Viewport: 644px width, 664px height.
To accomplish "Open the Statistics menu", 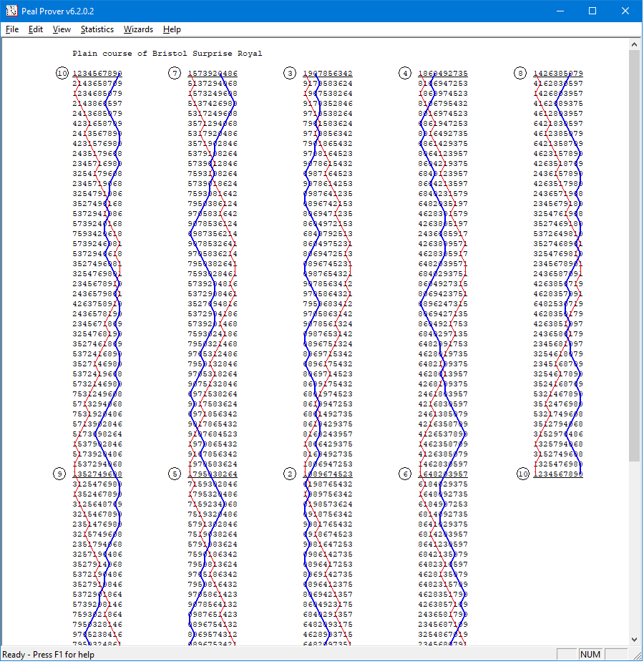I will pyautogui.click(x=97, y=29).
